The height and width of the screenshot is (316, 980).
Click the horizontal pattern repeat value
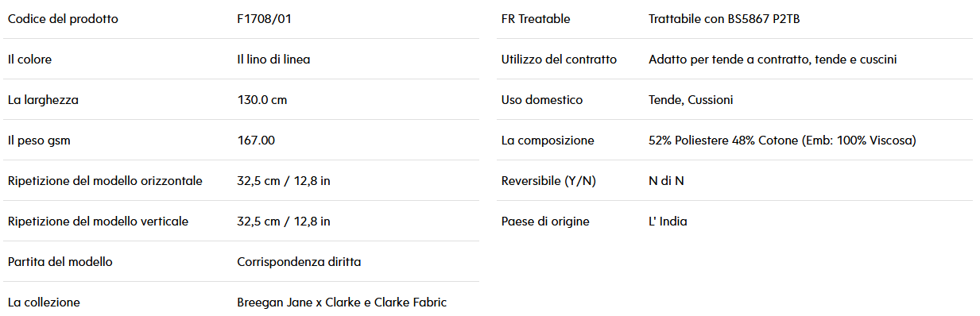coord(284,181)
